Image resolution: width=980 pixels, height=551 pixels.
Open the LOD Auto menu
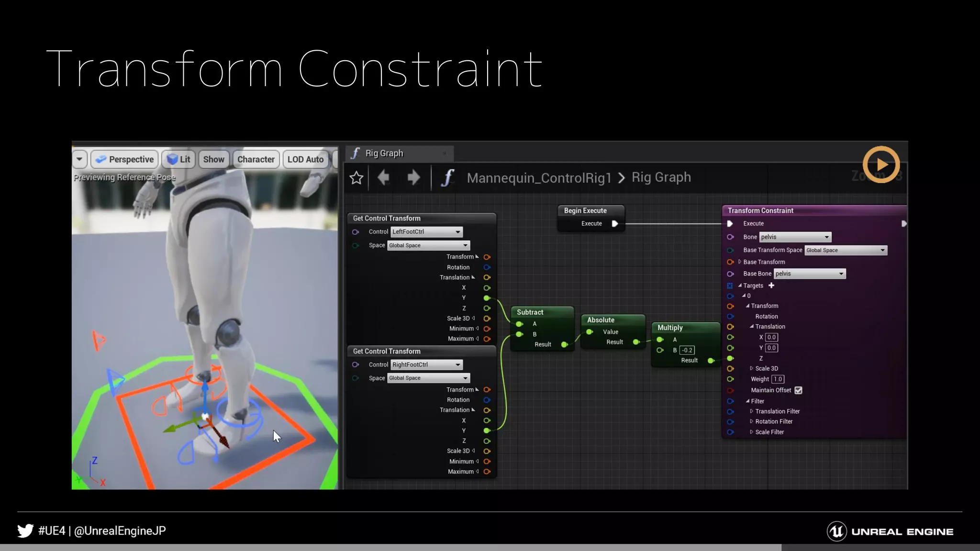tap(306, 159)
